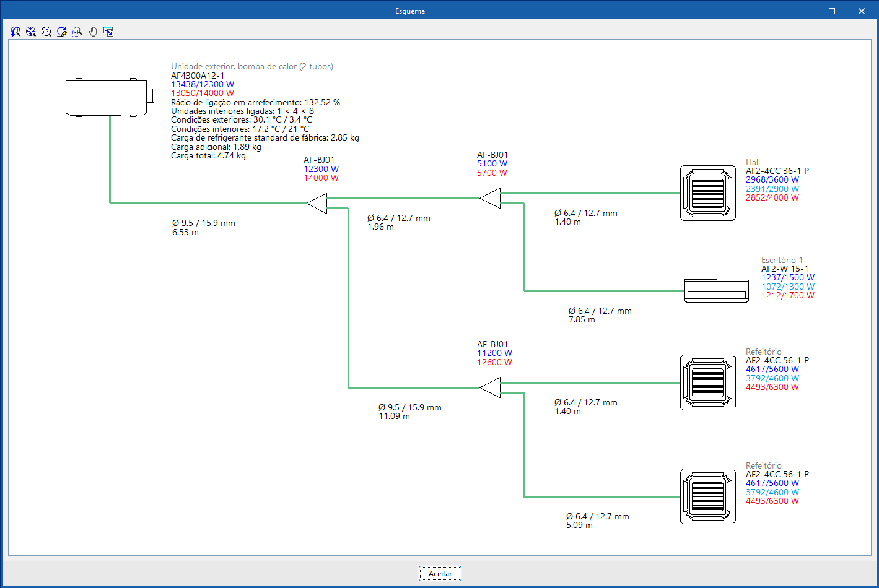Click the branch joint value 12300 W

pos(321,169)
